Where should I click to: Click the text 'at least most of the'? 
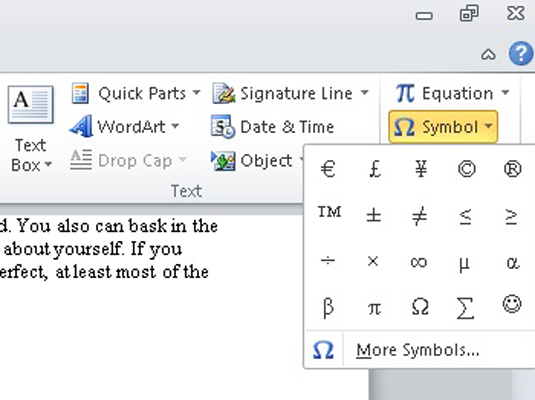(x=132, y=272)
